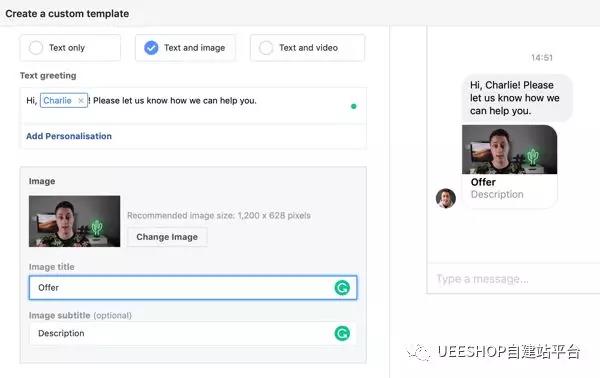
Task: Click the chat preview avatar
Action: pyautogui.click(x=446, y=198)
